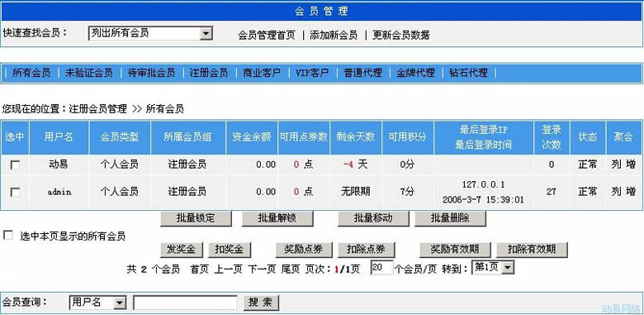
Task: Click the members-per-page field showing 20
Action: (381, 268)
